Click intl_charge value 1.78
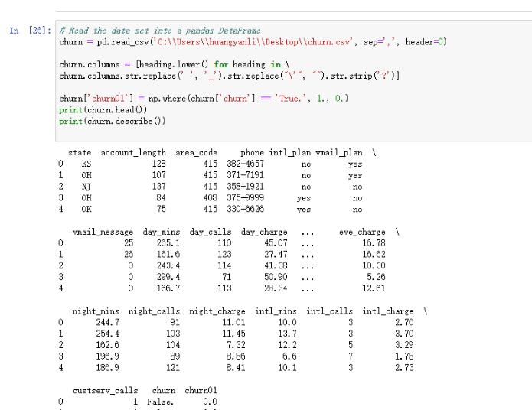Screen dimensions: 532x410 coord(404,356)
